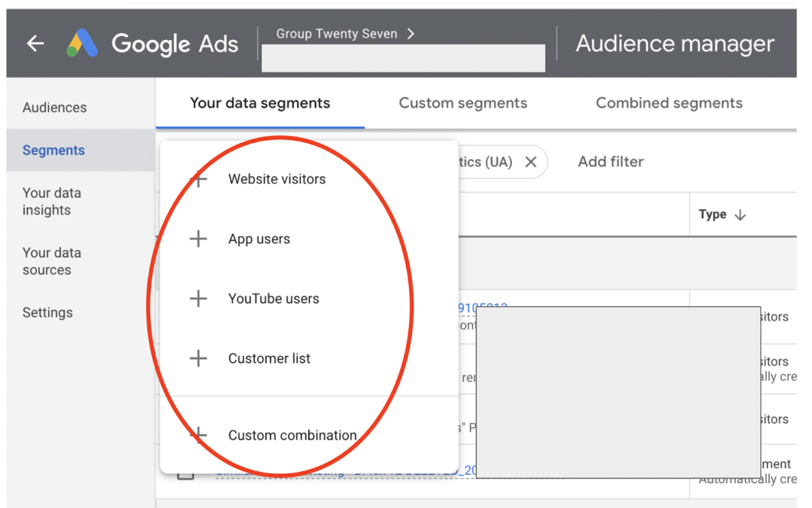This screenshot has height=508, width=812.
Task: Click the plus icon beside Customer list
Action: point(198,358)
